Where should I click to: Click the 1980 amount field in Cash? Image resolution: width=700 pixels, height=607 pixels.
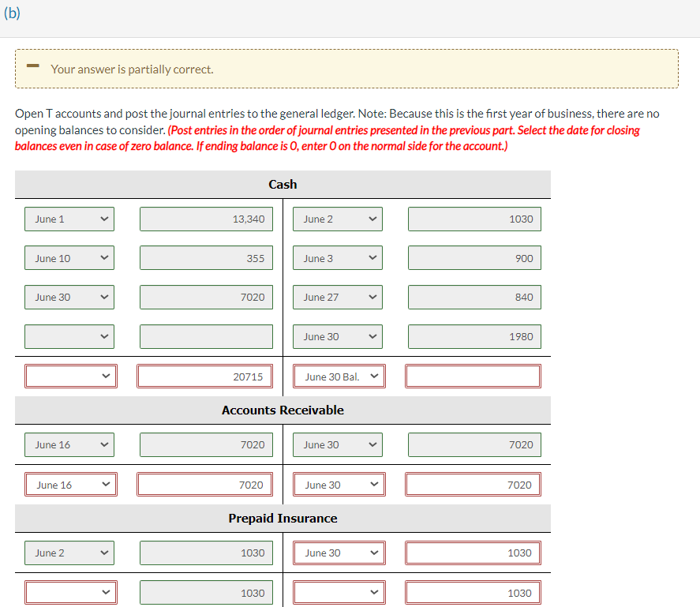(474, 336)
